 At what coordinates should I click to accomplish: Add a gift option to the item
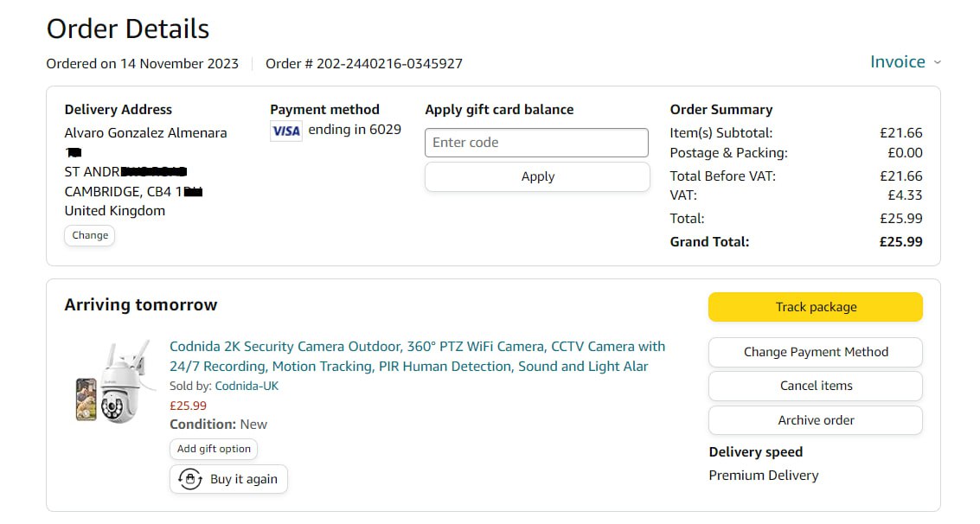tap(214, 449)
